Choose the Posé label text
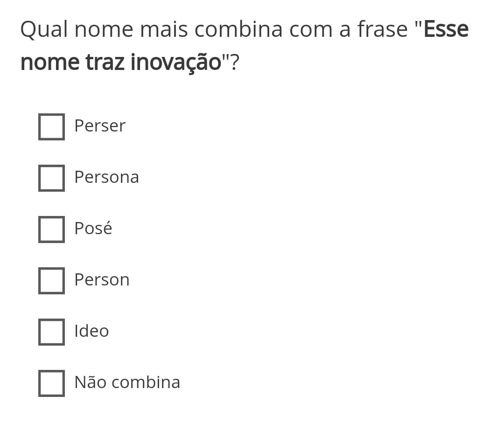The width and height of the screenshot is (504, 445). click(93, 228)
